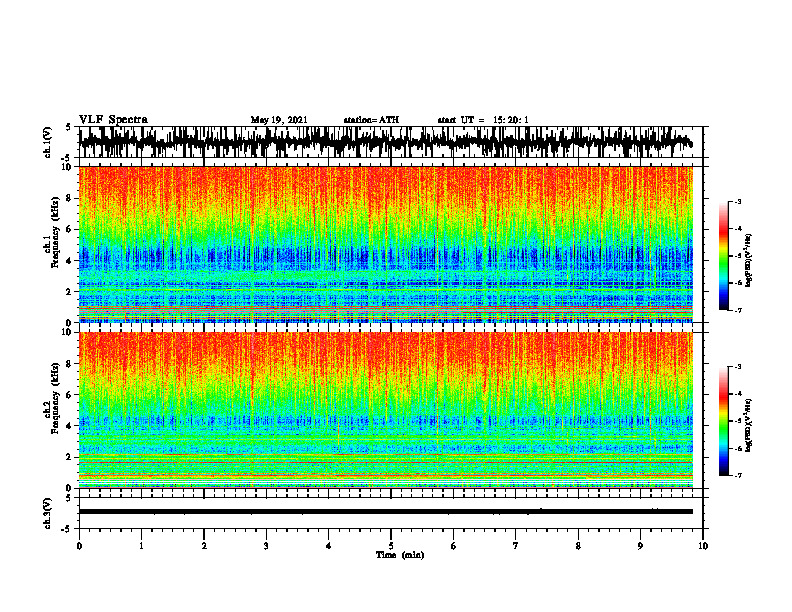Click the ch.2 "Frequency (kHz)" axis label
The width and height of the screenshot is (792, 612).
point(55,398)
